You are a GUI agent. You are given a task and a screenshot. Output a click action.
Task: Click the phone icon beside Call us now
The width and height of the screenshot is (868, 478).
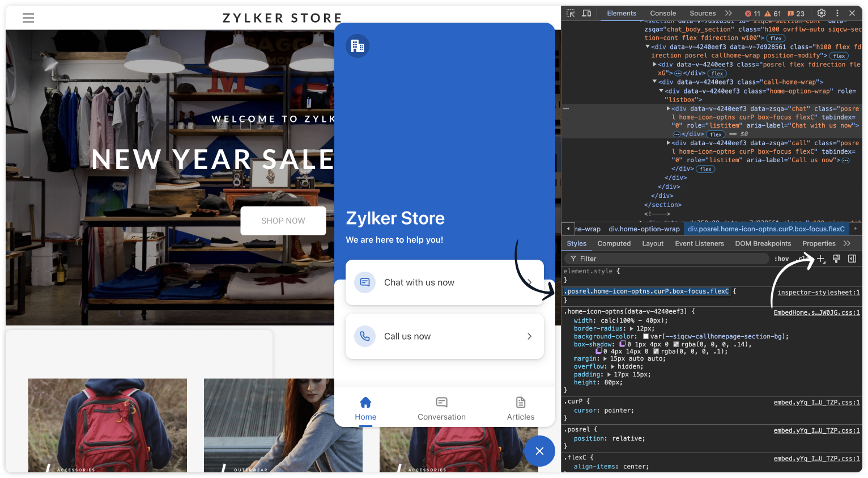tap(365, 336)
